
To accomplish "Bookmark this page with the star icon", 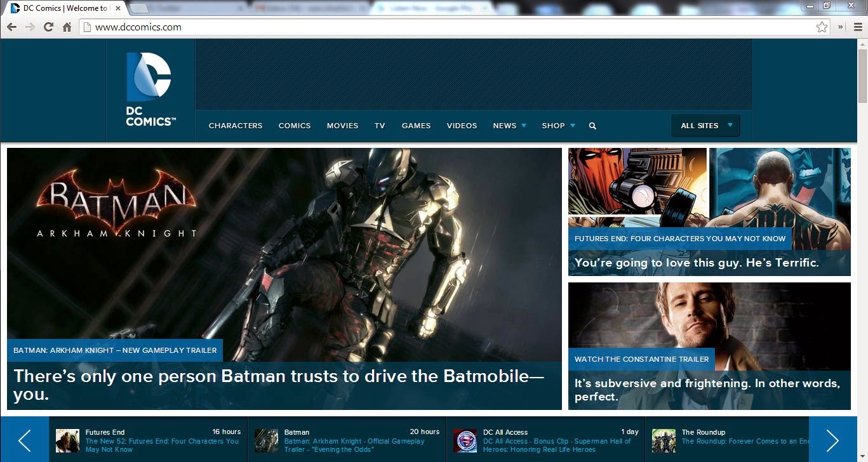I will point(822,27).
